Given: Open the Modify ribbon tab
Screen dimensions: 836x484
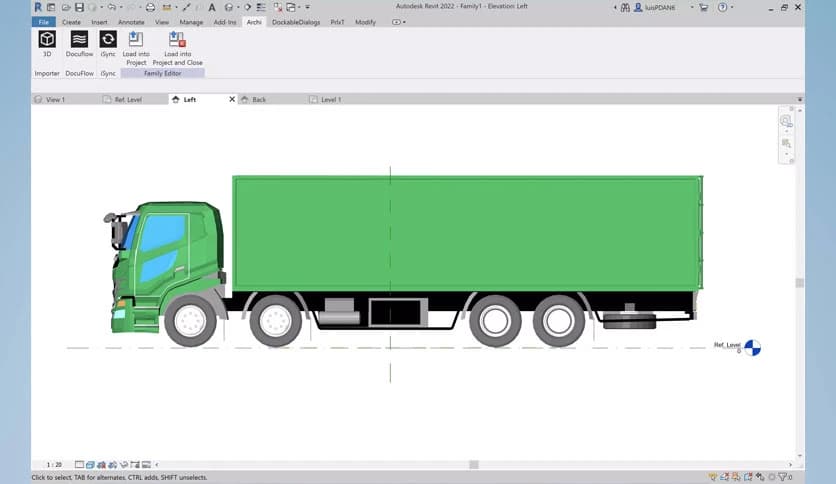Looking at the screenshot, I should coord(365,22).
